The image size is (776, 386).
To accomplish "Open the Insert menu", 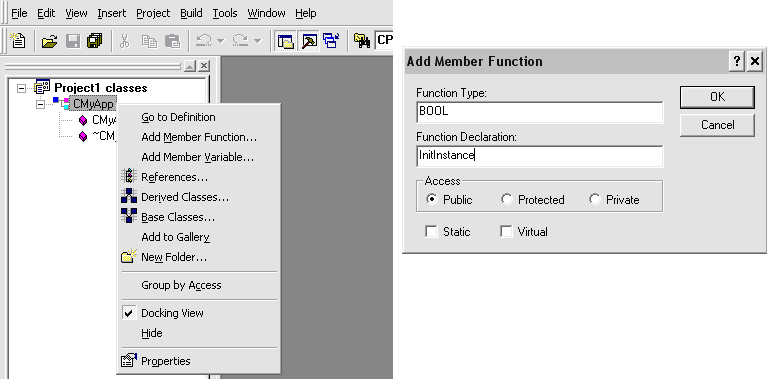I will click(x=111, y=13).
